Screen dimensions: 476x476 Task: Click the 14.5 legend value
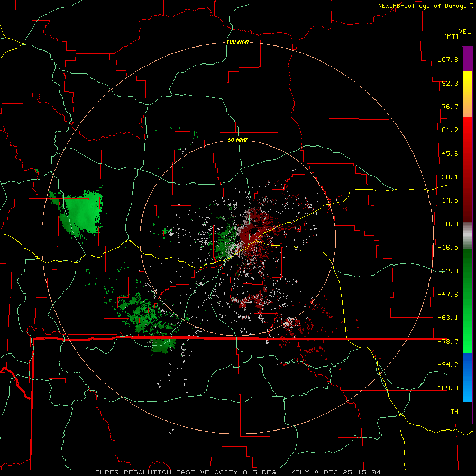(450, 200)
